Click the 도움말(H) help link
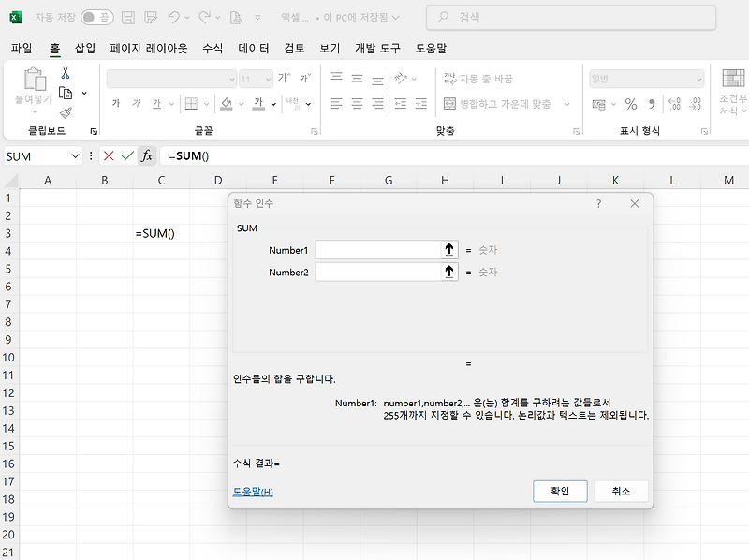The width and height of the screenshot is (749, 560). [x=253, y=492]
